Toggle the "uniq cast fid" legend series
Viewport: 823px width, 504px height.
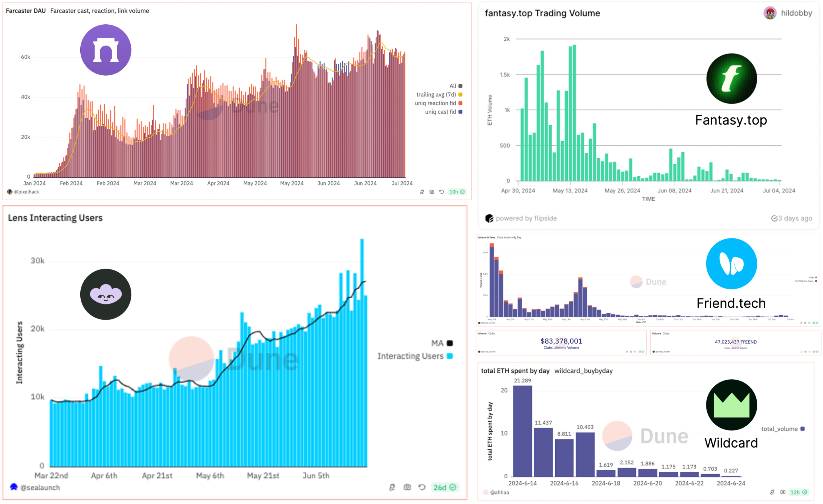[443, 112]
